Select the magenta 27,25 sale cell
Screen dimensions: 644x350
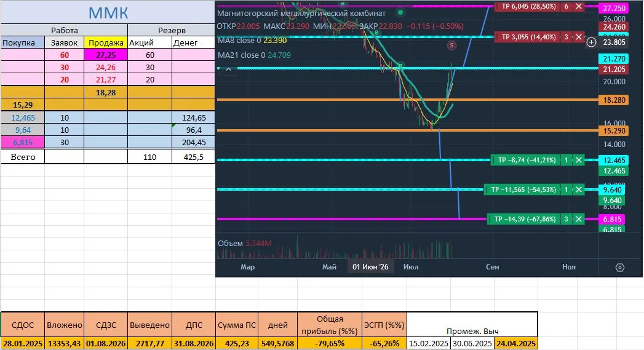pos(106,55)
